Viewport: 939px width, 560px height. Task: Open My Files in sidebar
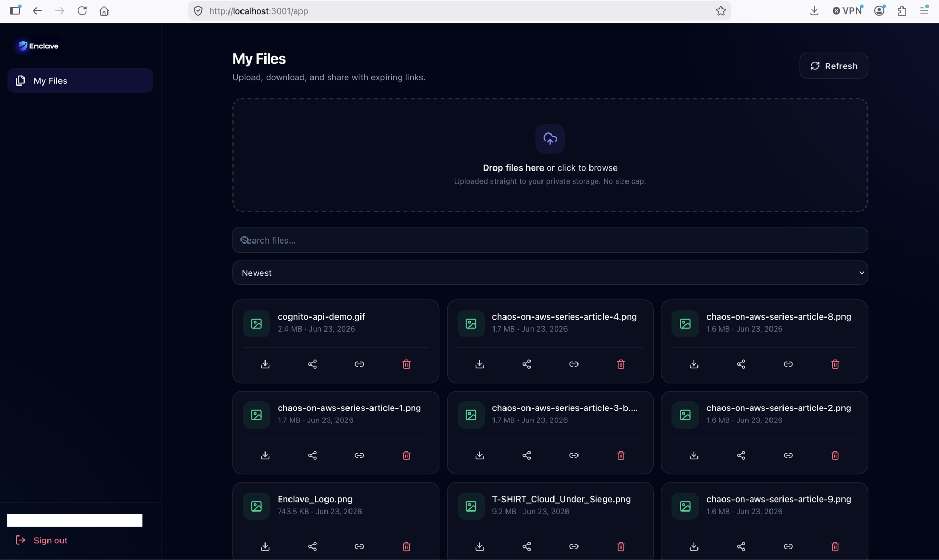(80, 81)
